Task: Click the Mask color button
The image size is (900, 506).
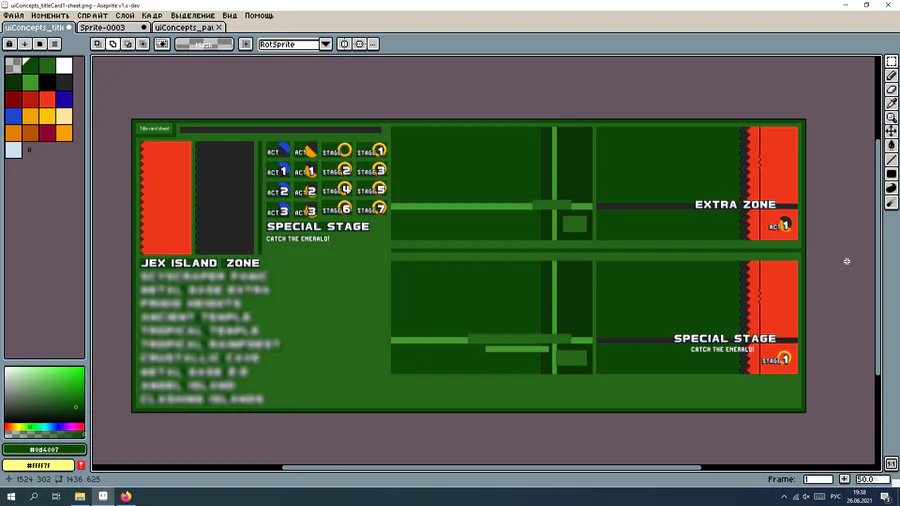Action: click(204, 44)
